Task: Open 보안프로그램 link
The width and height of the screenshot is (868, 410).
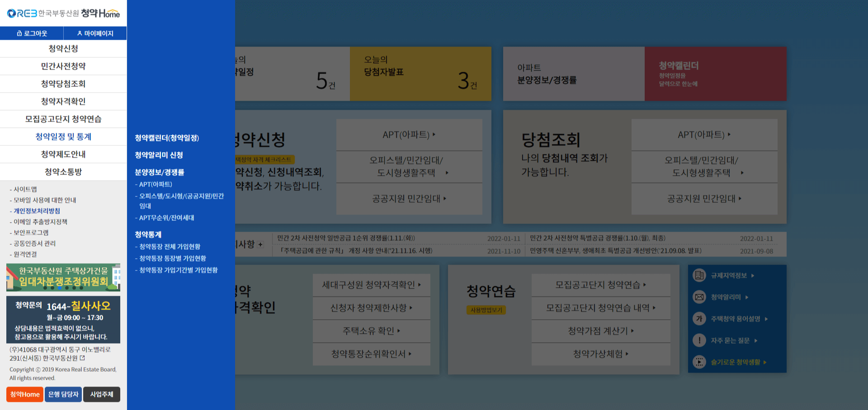Action: (x=31, y=233)
